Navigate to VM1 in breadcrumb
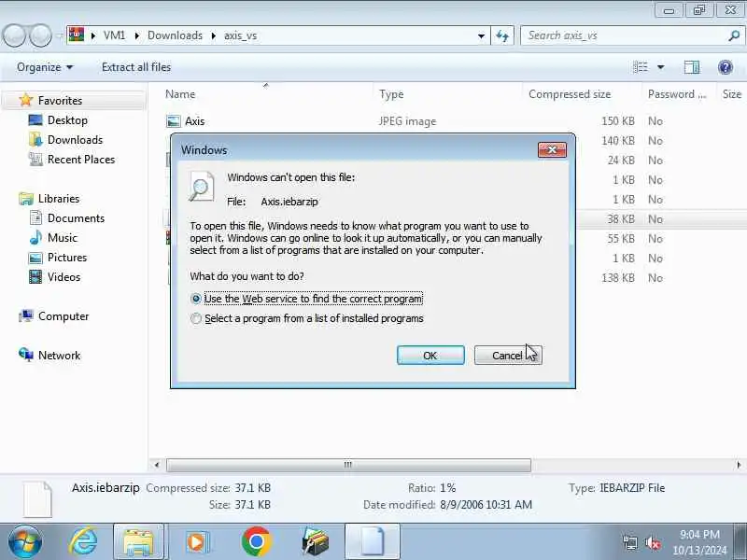The height and width of the screenshot is (560, 747). (114, 35)
